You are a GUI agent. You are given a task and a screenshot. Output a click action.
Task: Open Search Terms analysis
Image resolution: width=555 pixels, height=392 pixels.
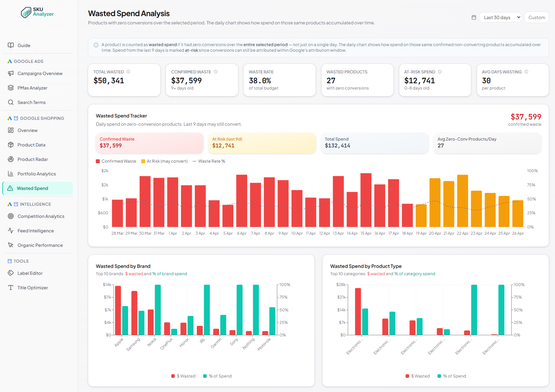pos(32,102)
